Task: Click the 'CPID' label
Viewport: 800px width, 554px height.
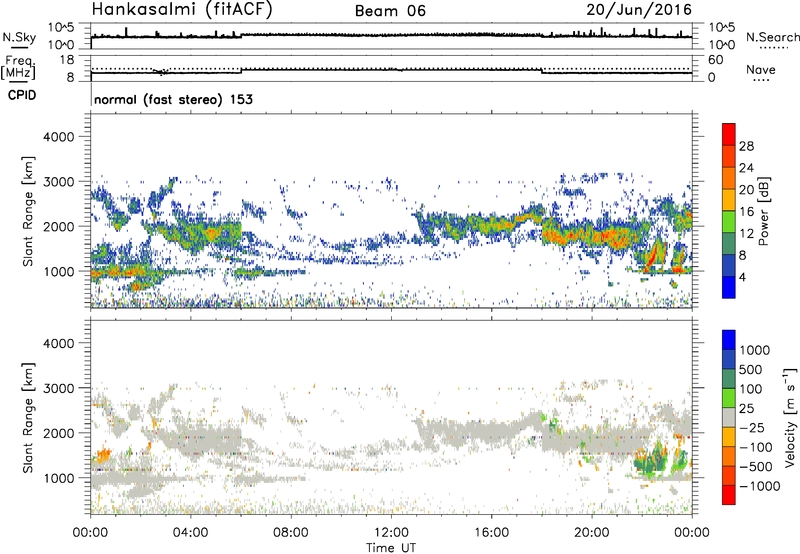Action: 22,95
